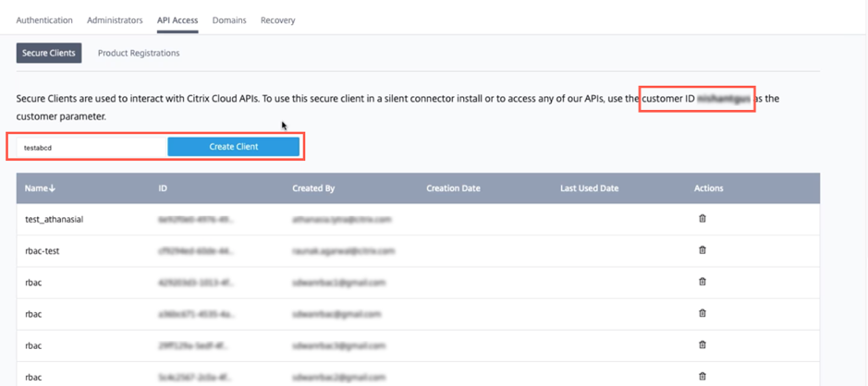Select the test_athanasial name cell
The width and height of the screenshot is (868, 386).
click(x=54, y=219)
